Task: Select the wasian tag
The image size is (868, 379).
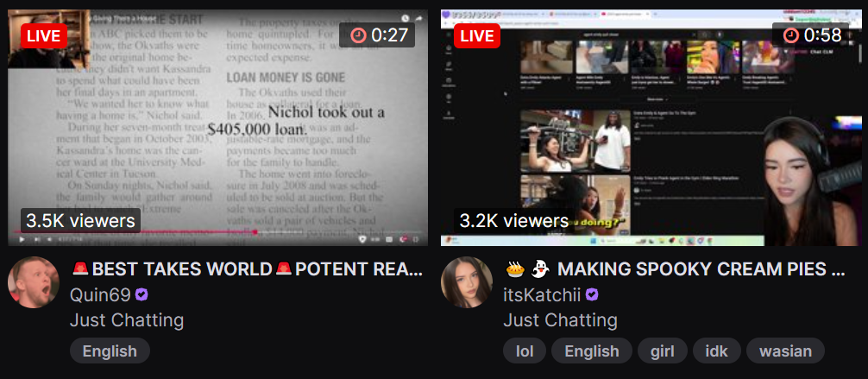Action: tap(785, 351)
